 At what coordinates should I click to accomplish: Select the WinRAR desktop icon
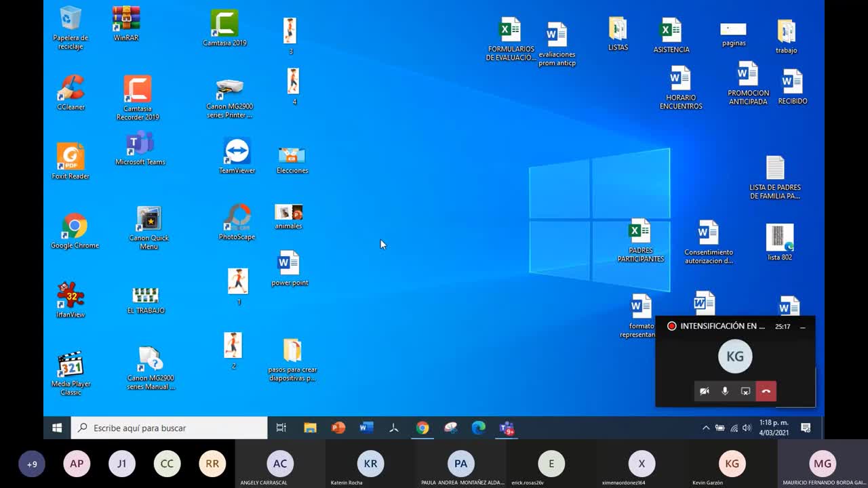[x=126, y=24]
